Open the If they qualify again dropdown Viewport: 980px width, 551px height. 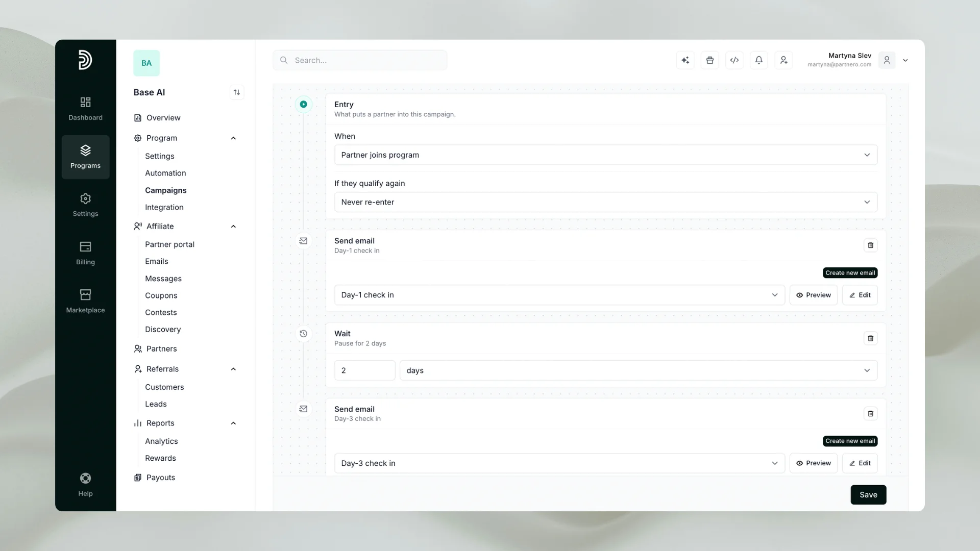pos(605,202)
